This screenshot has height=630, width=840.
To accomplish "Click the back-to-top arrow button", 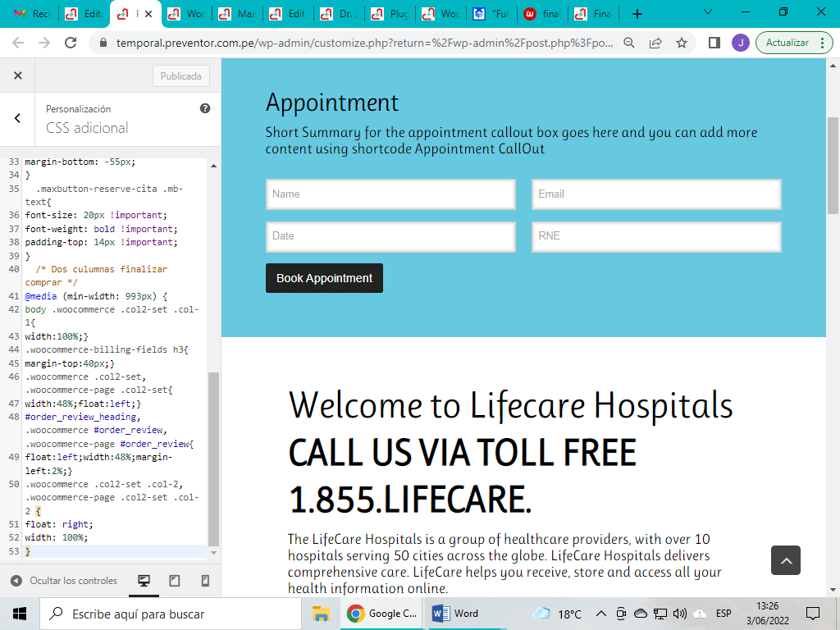I will 786,560.
